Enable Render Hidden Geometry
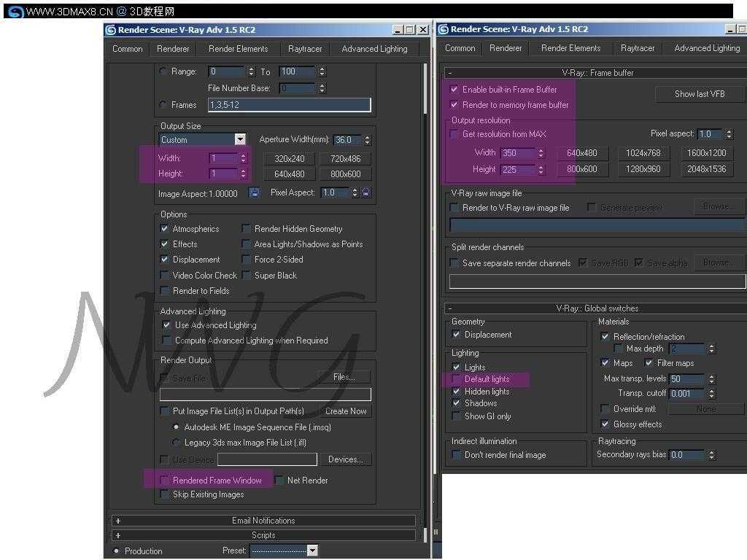The image size is (747, 560). pos(247,228)
